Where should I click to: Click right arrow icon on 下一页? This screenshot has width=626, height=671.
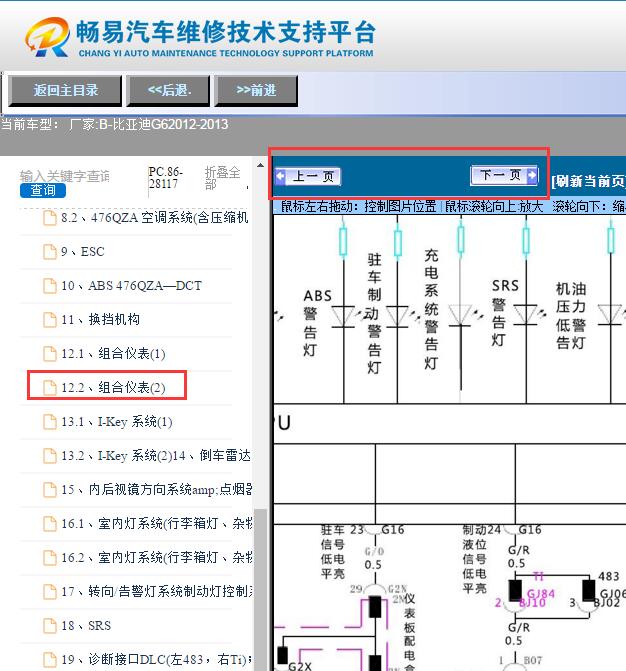(532, 175)
